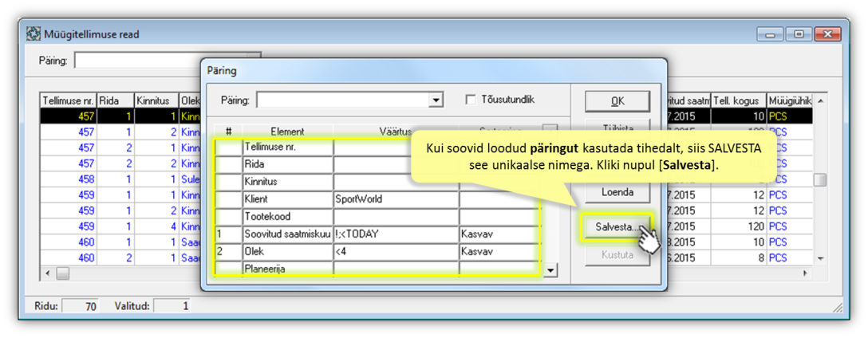Click the Tellimuse nr. column header
This screenshot has width=868, height=338.
click(x=69, y=100)
